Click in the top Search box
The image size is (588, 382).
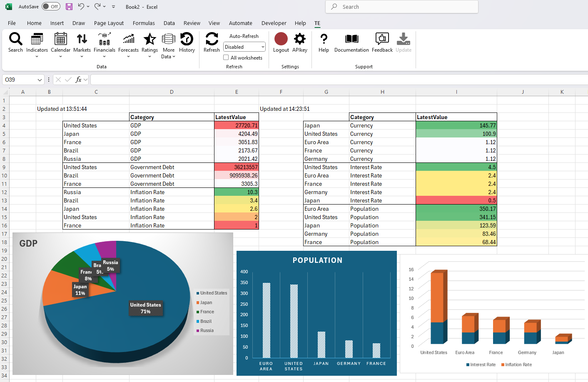[401, 7]
